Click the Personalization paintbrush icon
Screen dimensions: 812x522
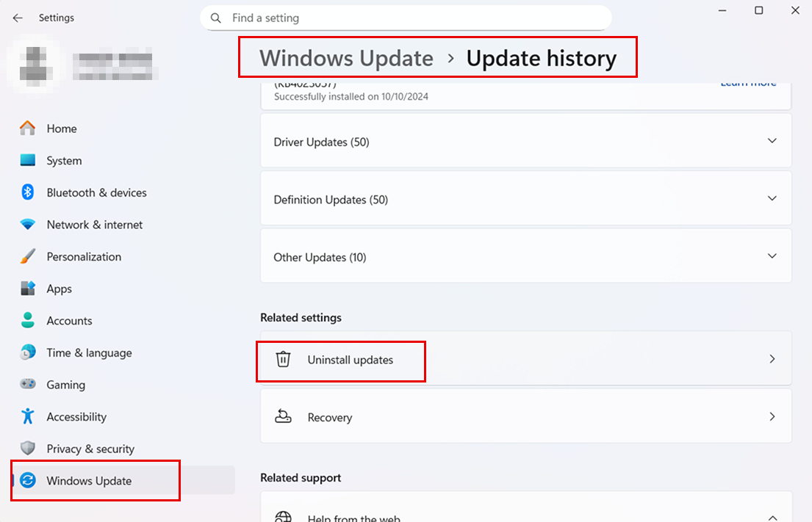(x=28, y=257)
